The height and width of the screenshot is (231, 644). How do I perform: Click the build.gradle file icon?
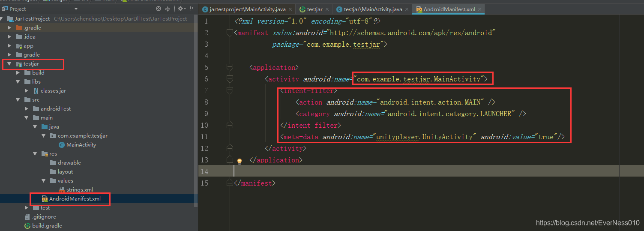point(27,226)
